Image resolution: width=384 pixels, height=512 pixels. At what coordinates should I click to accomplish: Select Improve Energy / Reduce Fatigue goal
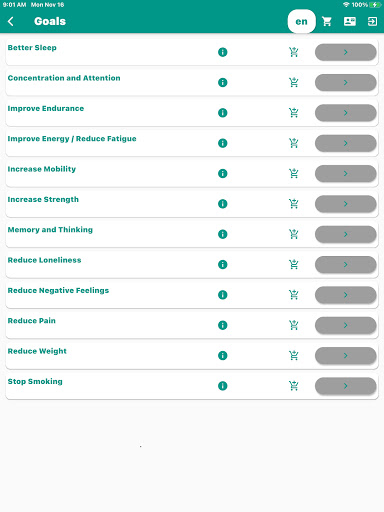72,139
